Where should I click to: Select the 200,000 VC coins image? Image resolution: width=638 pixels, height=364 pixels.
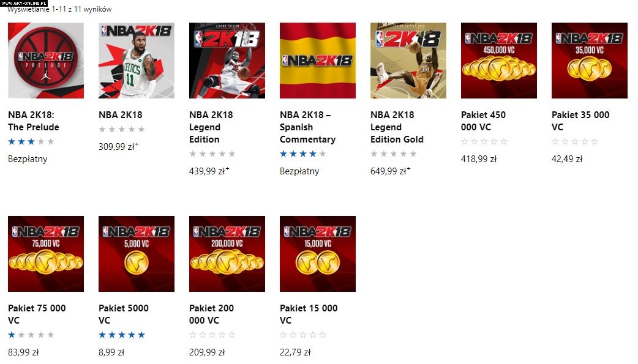click(x=227, y=254)
